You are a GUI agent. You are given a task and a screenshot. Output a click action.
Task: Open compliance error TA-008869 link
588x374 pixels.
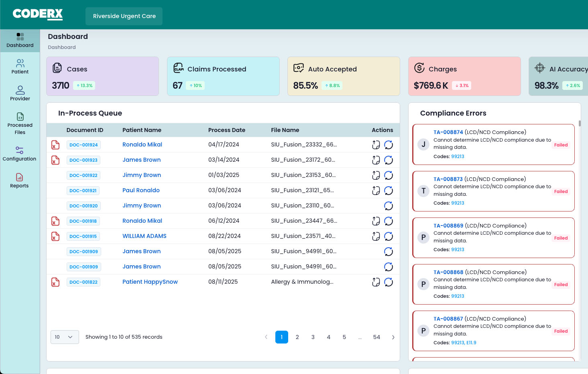click(x=448, y=226)
